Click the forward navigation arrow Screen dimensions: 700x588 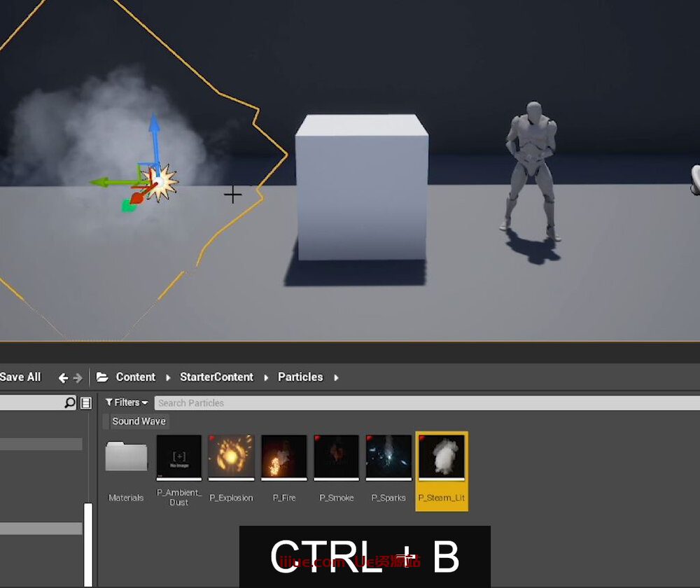pos(78,378)
